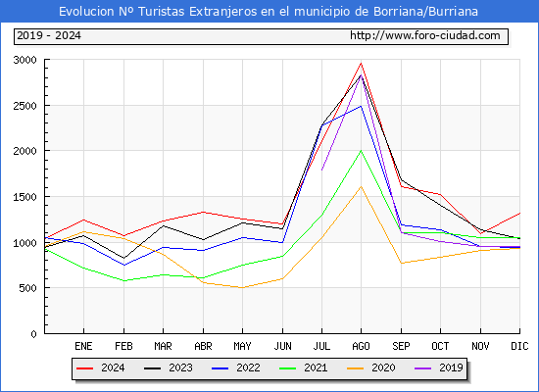Click the orange 2020 legend color swatch
This screenshot has height=392, width=539.
tap(355, 368)
